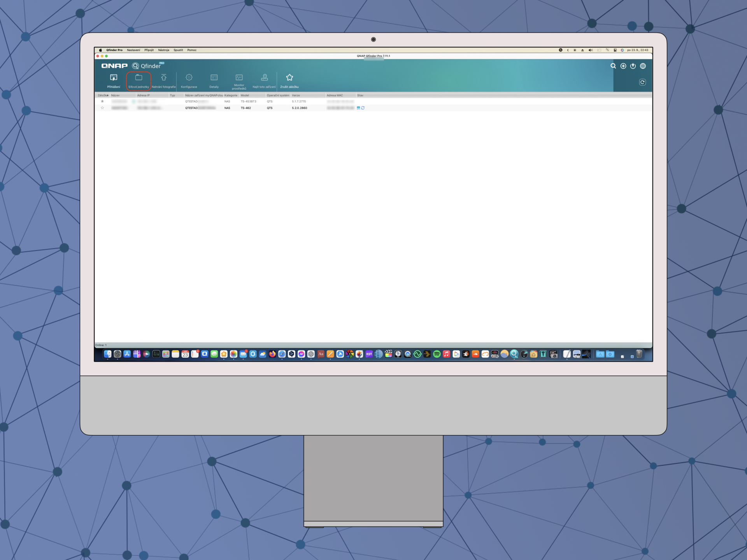Click the TS-462 status sync icon
747x560 pixels.
[x=363, y=108]
